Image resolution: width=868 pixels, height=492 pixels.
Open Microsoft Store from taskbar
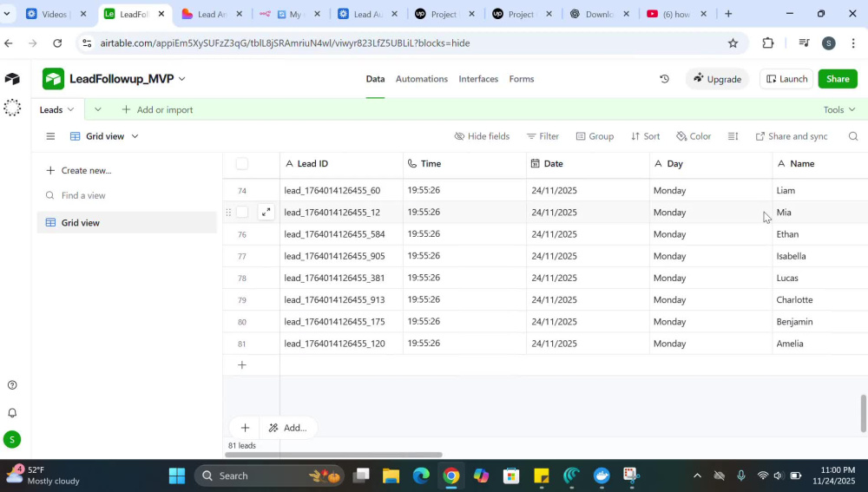(511, 476)
